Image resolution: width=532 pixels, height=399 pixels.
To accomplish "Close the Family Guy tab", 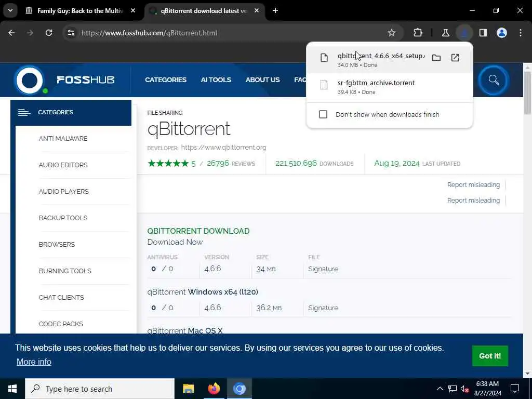I will click(133, 10).
